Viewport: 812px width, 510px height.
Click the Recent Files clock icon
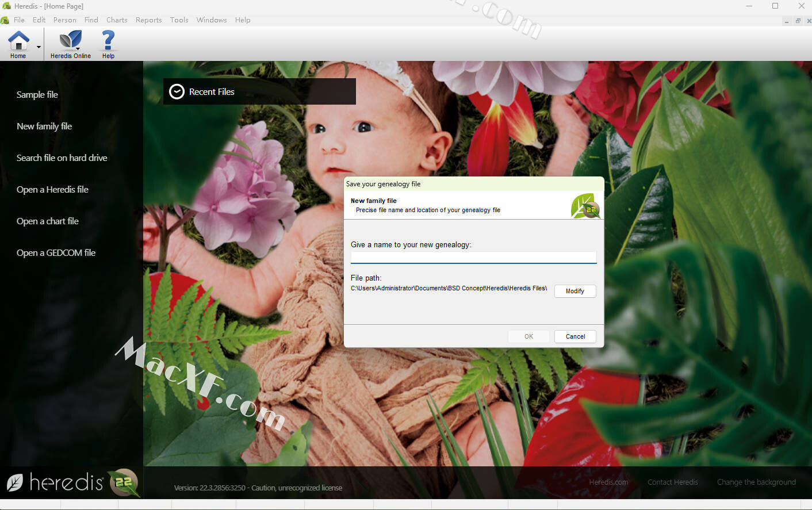pyautogui.click(x=177, y=92)
